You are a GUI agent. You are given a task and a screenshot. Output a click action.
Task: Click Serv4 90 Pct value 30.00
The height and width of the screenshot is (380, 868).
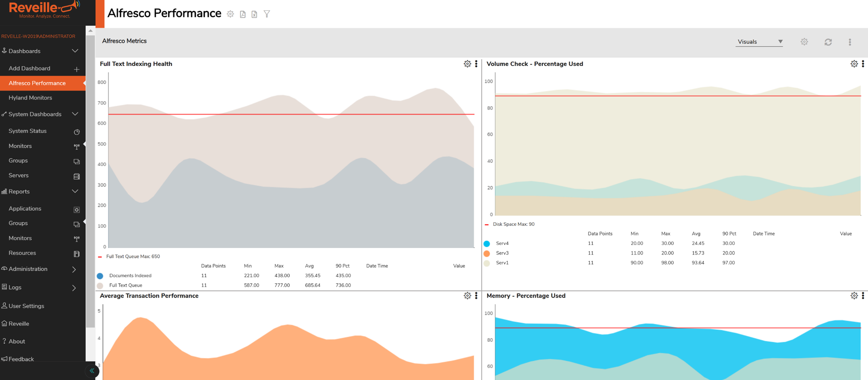click(x=729, y=243)
